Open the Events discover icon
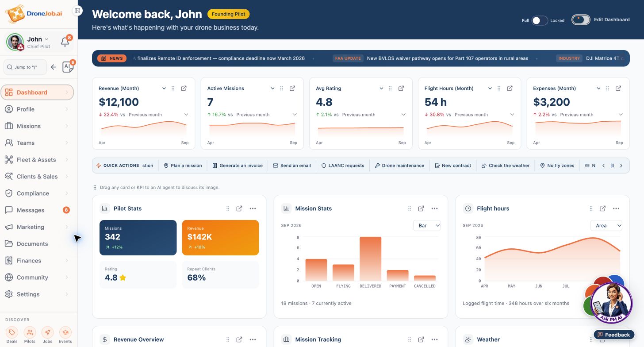The width and height of the screenshot is (644, 347). pos(65,332)
